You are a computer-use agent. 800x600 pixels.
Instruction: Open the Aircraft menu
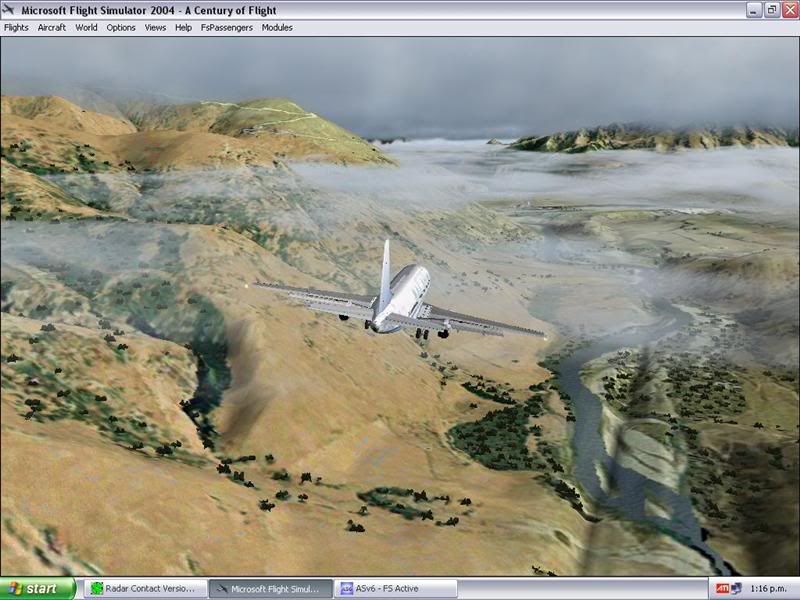[52, 27]
